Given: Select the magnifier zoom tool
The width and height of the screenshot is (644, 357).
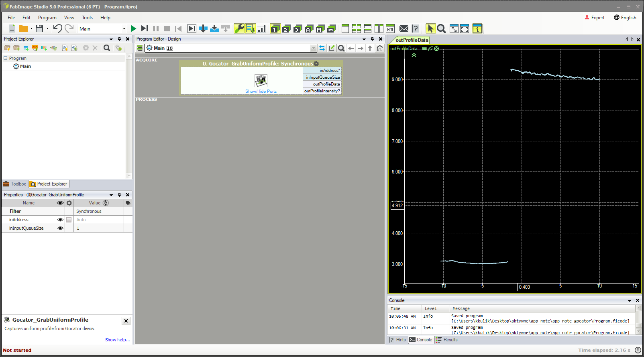Looking at the screenshot, I should (441, 29).
